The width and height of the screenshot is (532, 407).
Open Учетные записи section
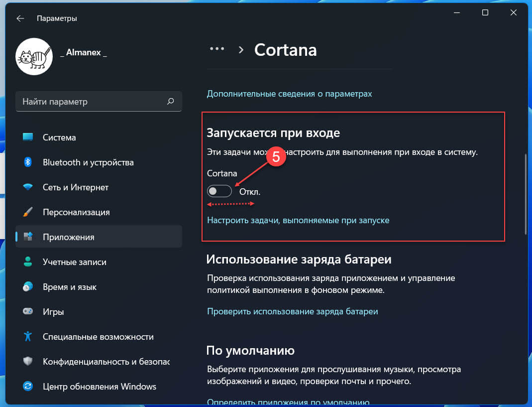click(99, 262)
